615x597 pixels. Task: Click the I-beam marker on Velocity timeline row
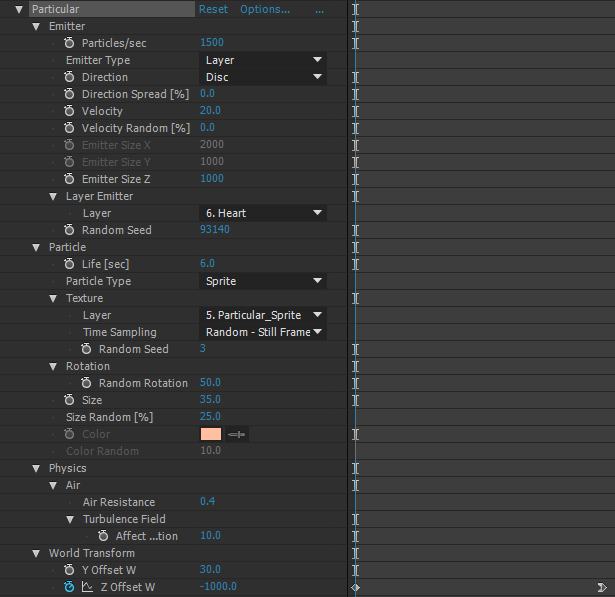(x=355, y=111)
